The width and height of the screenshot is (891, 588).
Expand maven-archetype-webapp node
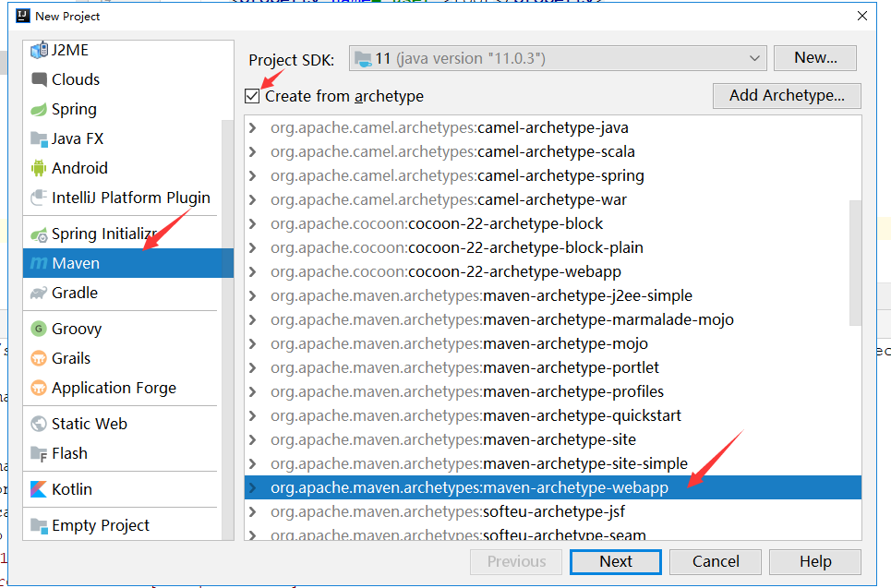pyautogui.click(x=252, y=488)
